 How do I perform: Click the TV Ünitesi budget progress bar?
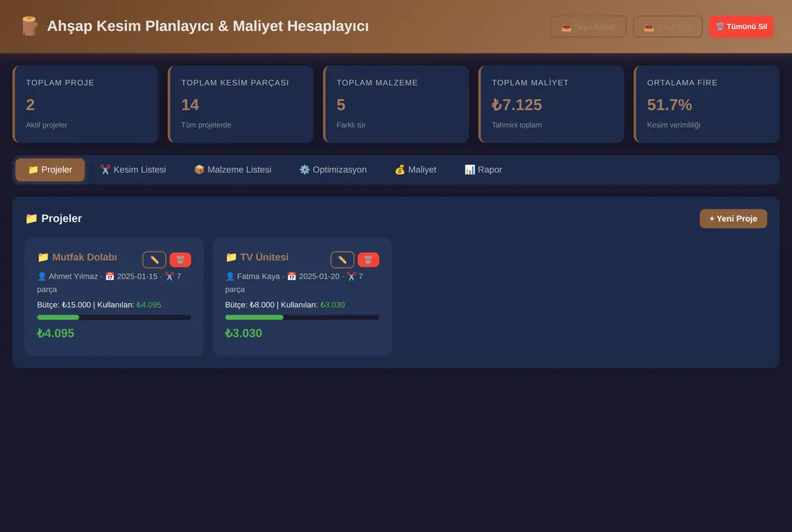(x=302, y=317)
